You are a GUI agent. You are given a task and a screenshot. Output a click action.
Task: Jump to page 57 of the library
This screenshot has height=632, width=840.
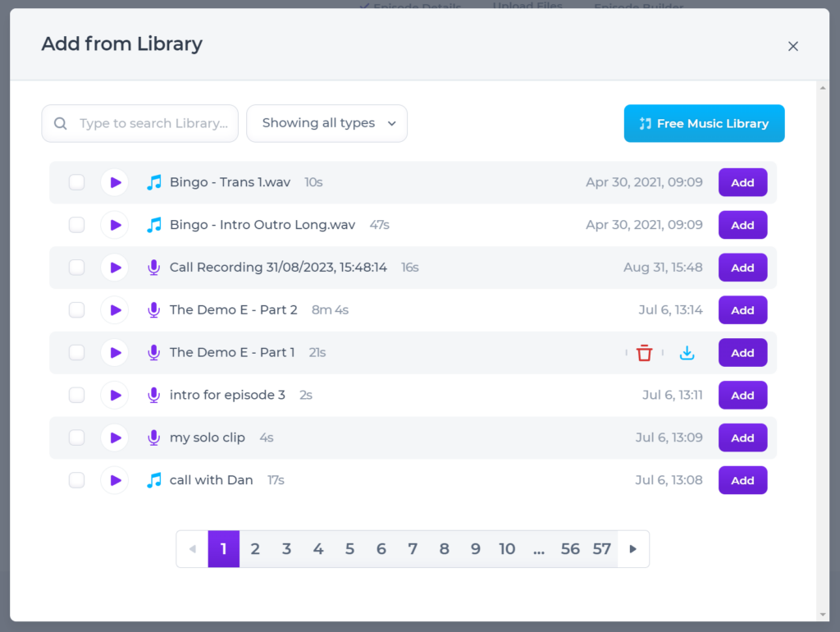(x=601, y=548)
